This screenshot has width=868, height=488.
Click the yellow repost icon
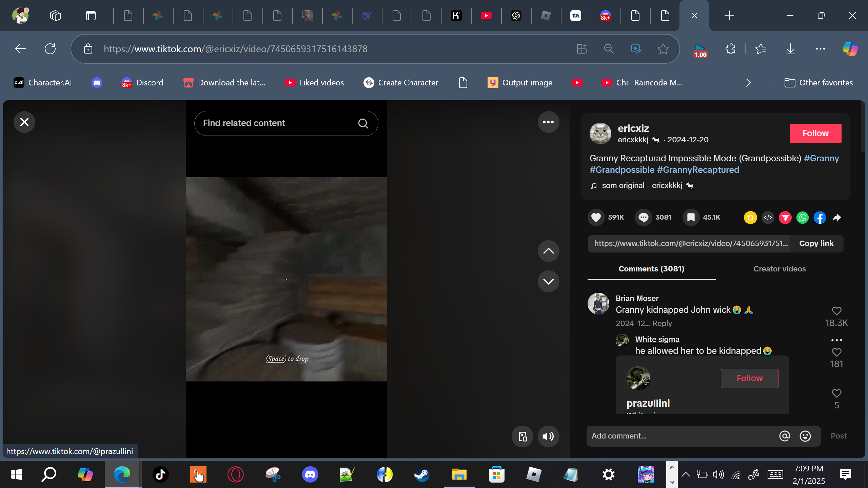point(750,217)
